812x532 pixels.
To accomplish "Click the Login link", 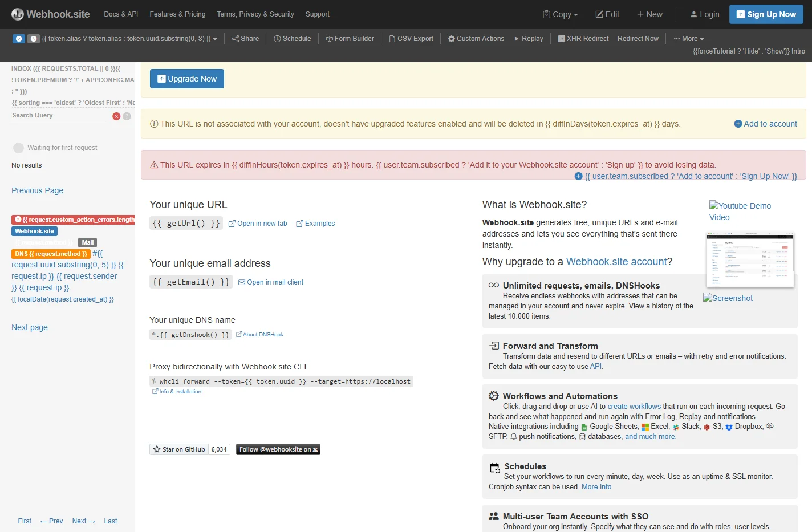I will (705, 14).
